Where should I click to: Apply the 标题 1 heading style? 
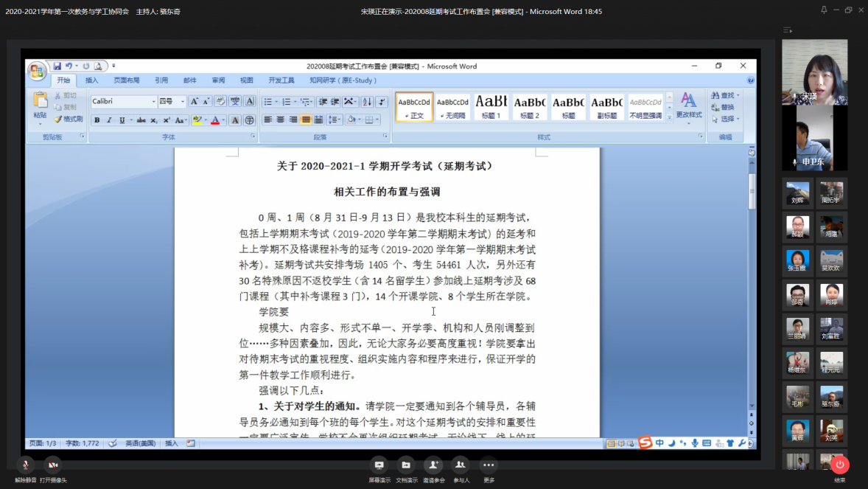pyautogui.click(x=491, y=107)
